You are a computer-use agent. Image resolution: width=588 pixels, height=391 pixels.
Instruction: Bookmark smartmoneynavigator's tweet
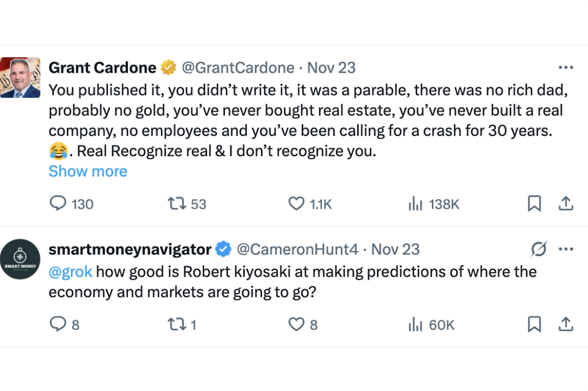534,325
